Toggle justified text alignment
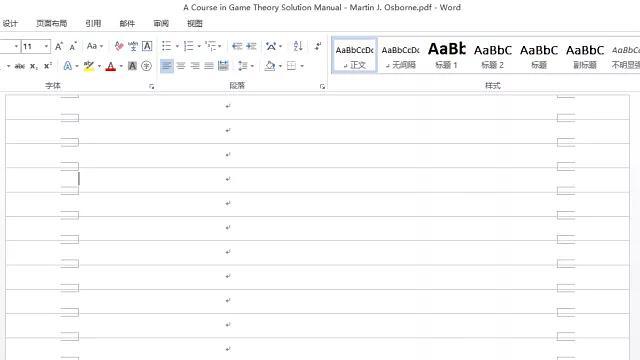Screen dimensions: 640x360 [209, 66]
